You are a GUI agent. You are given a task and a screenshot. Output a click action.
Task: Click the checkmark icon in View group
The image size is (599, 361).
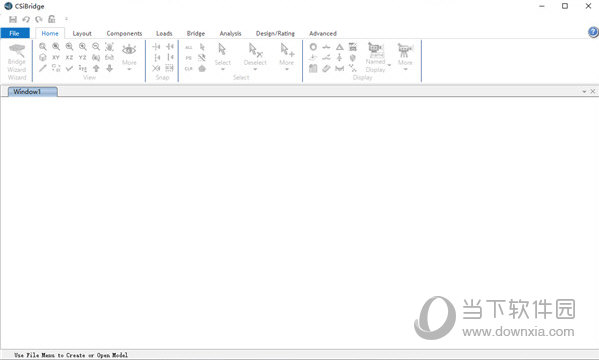69,68
